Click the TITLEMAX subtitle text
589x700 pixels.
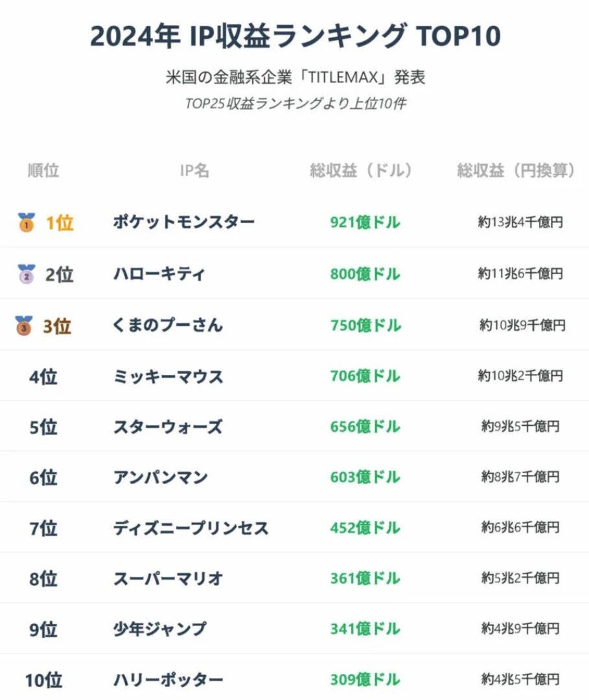click(x=295, y=78)
